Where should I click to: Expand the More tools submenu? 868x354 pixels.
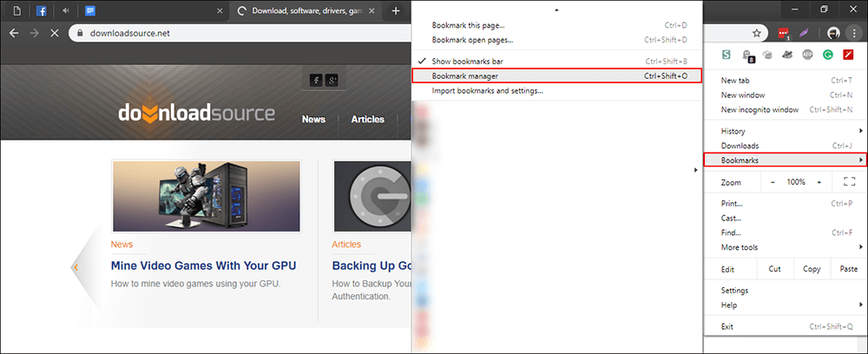click(x=786, y=247)
